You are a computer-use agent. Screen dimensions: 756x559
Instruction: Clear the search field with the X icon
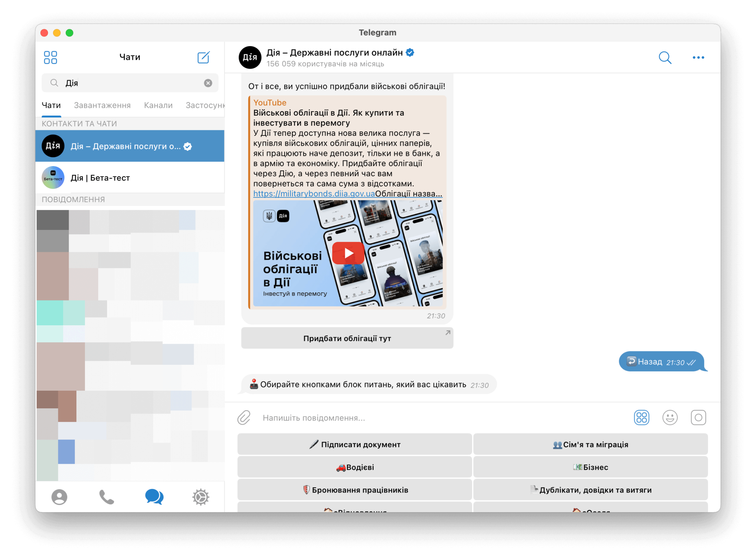(208, 83)
